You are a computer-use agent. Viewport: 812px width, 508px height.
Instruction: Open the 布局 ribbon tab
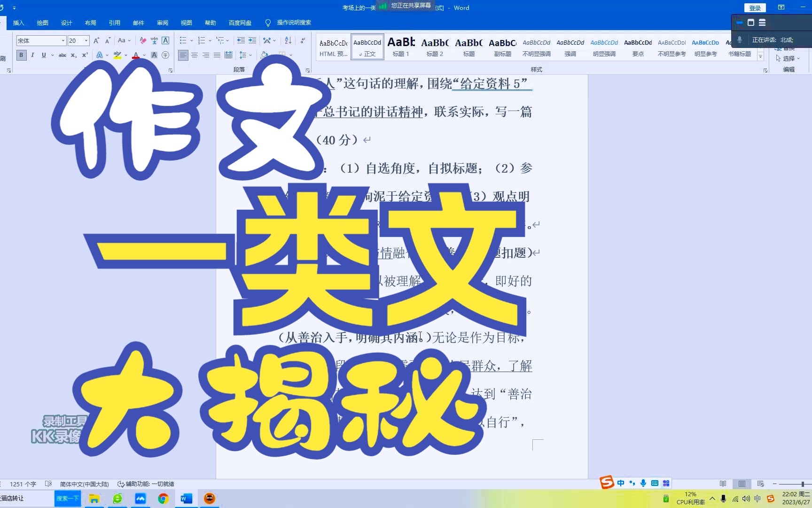pos(90,23)
